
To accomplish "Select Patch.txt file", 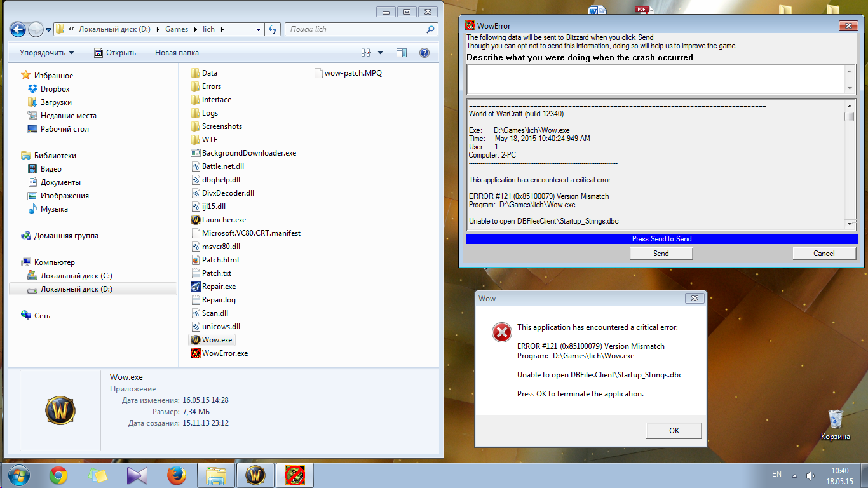I will (211, 273).
